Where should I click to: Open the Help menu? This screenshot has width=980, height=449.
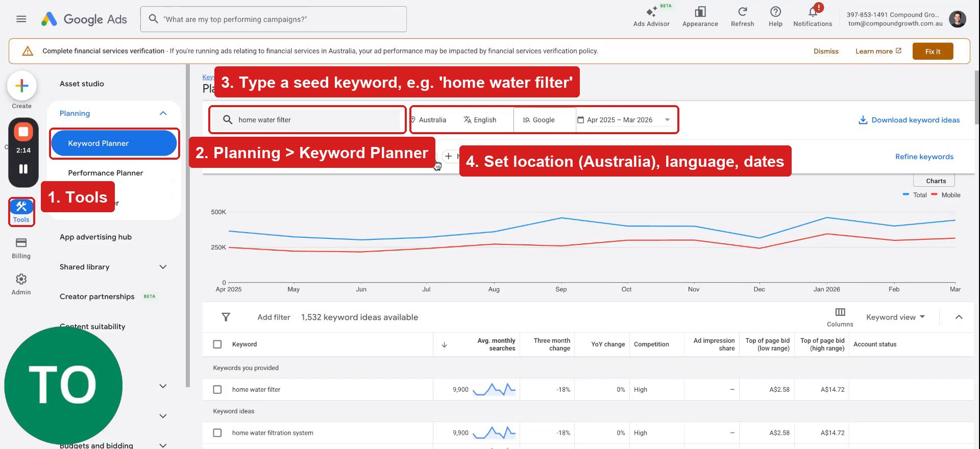pos(775,17)
